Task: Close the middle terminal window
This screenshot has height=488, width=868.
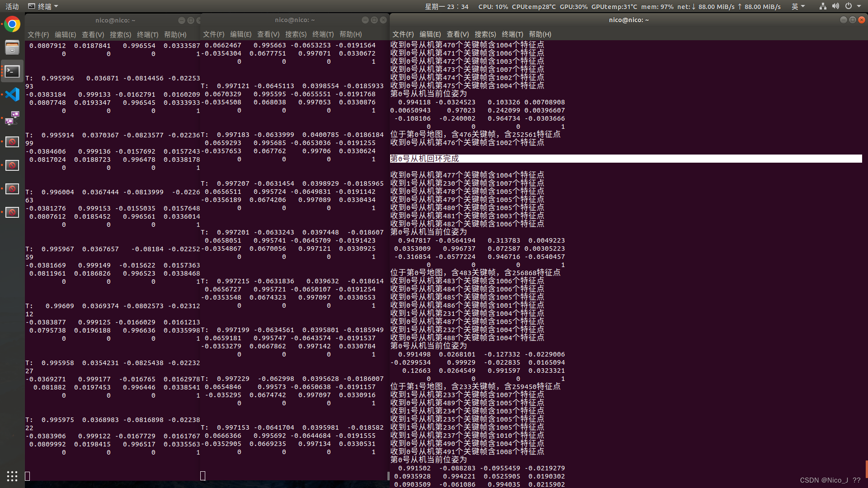Action: point(383,20)
